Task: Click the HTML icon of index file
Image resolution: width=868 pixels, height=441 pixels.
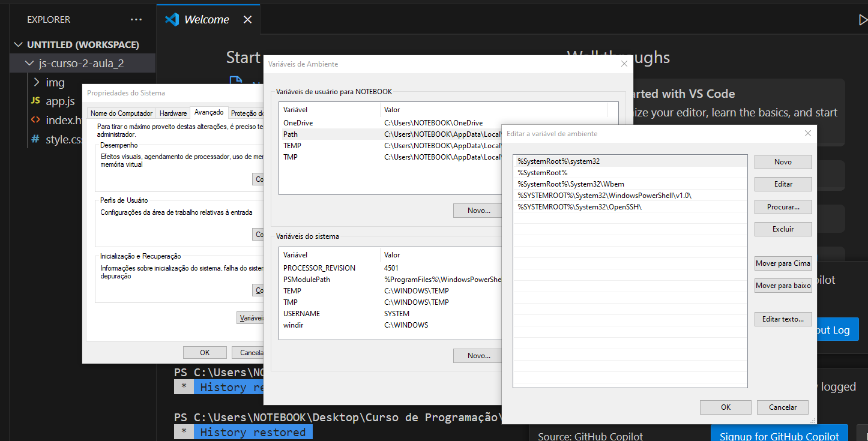Action: (35, 120)
